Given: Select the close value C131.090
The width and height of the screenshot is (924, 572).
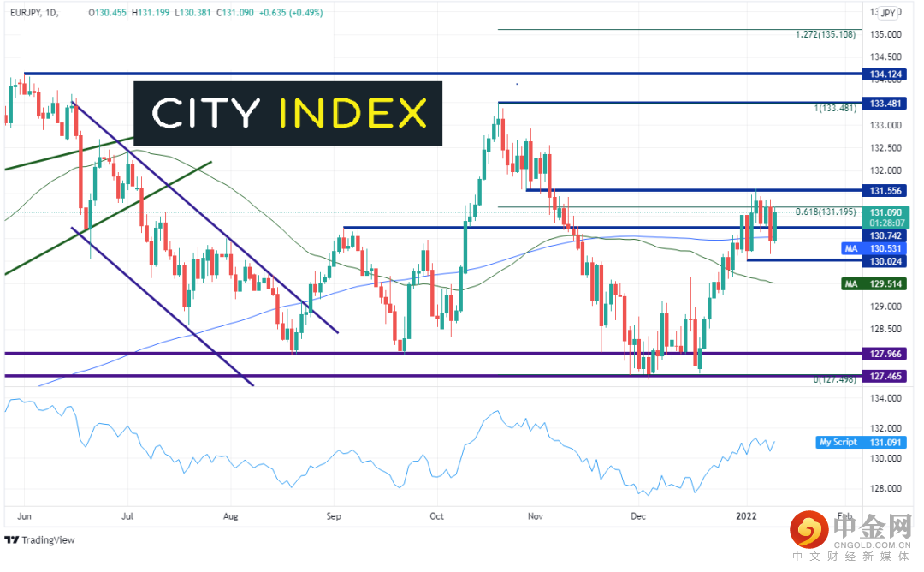Looking at the screenshot, I should (x=234, y=12).
